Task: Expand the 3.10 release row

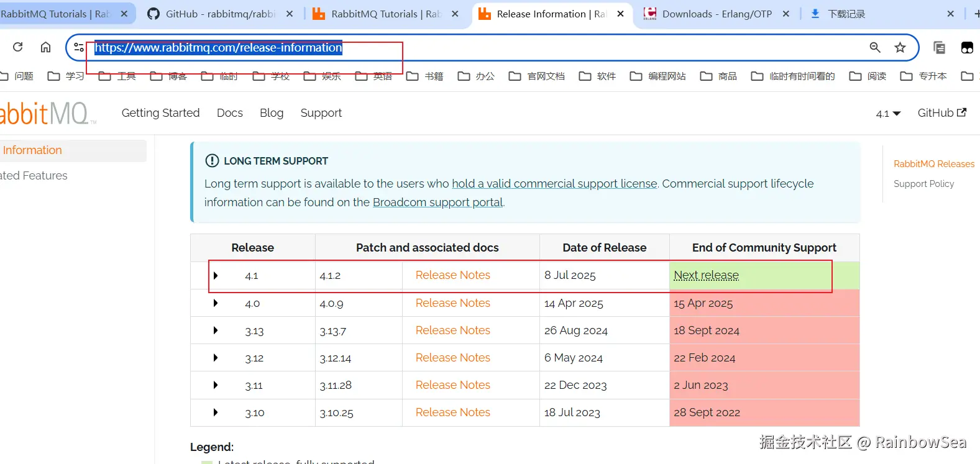Action: pos(216,412)
